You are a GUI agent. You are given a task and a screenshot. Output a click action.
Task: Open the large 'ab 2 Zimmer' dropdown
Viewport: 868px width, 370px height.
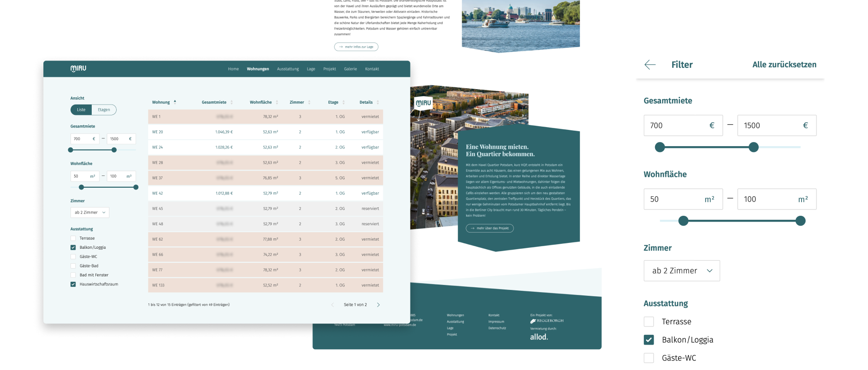[x=682, y=270]
